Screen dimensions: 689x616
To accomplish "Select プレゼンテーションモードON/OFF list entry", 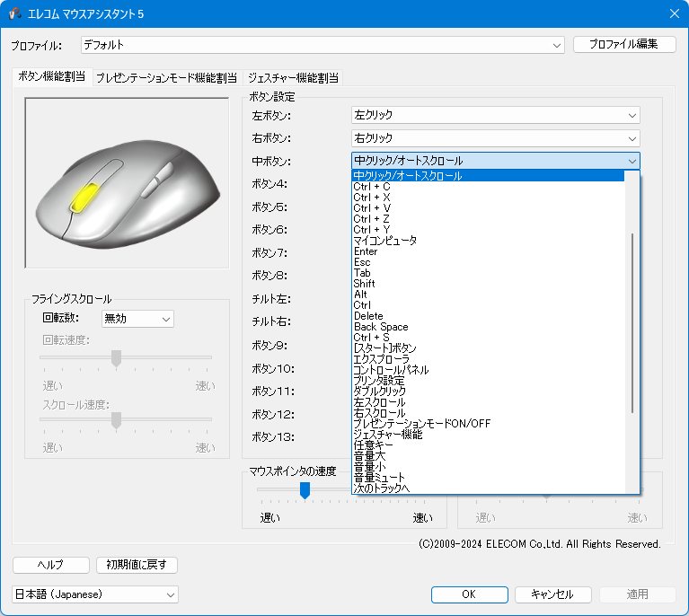I will 421,424.
